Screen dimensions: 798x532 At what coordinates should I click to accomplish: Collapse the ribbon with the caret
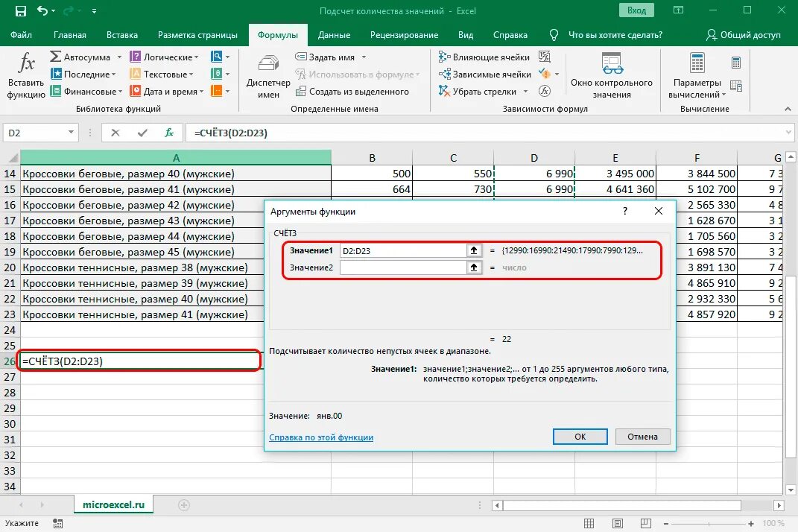click(788, 109)
